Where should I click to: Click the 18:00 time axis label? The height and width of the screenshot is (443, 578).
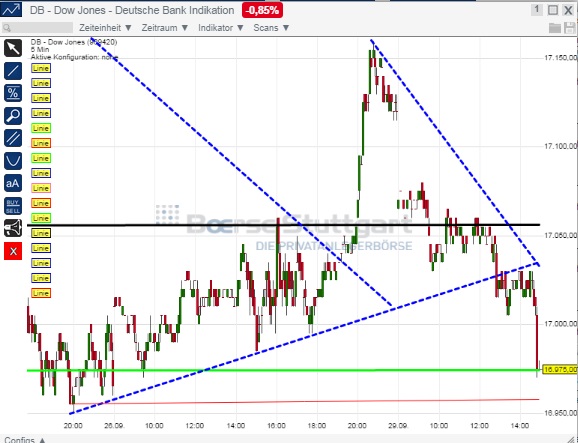click(x=317, y=425)
